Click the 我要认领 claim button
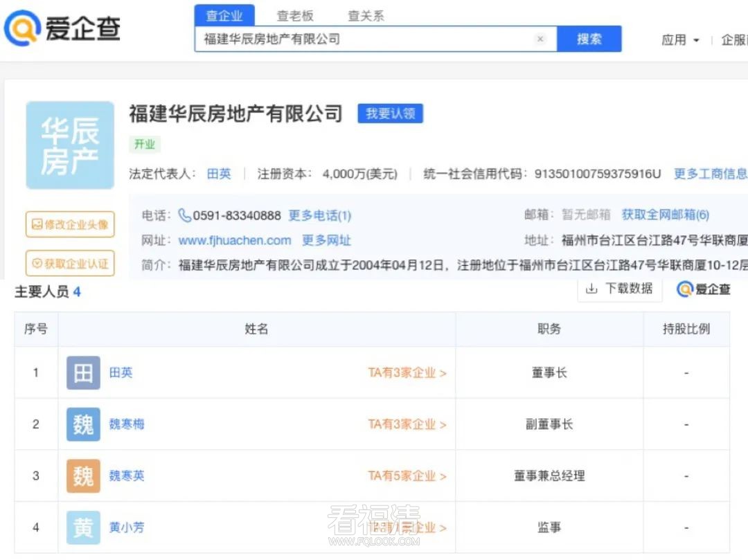The image size is (748, 560). pos(390,114)
